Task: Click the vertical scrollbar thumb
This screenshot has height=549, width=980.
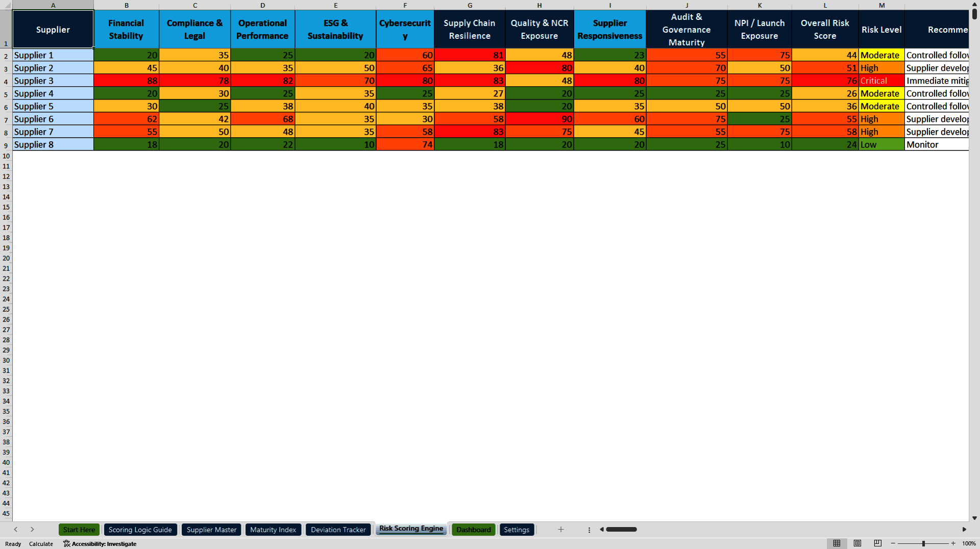Action: [x=974, y=14]
